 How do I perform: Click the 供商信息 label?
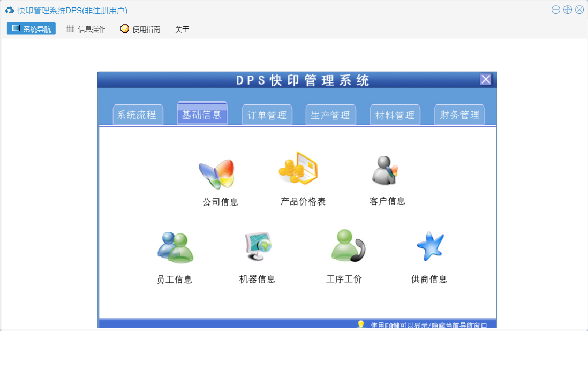(429, 280)
